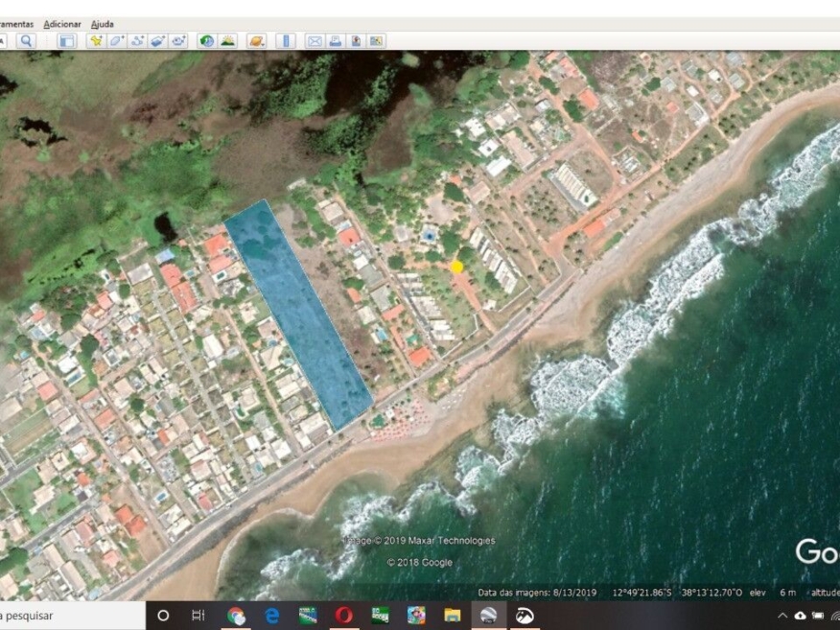Open the Adicionar menu
Screen dimensions: 840x630
pos(62,24)
